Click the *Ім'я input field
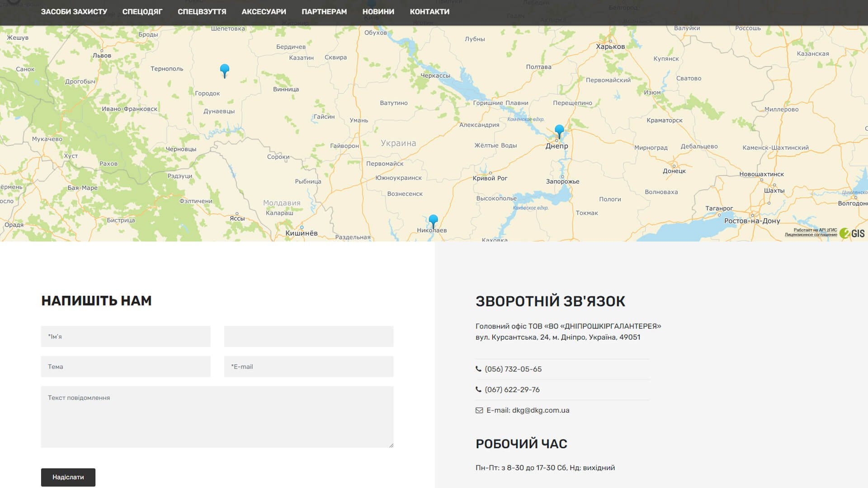The image size is (868, 488). 126,337
